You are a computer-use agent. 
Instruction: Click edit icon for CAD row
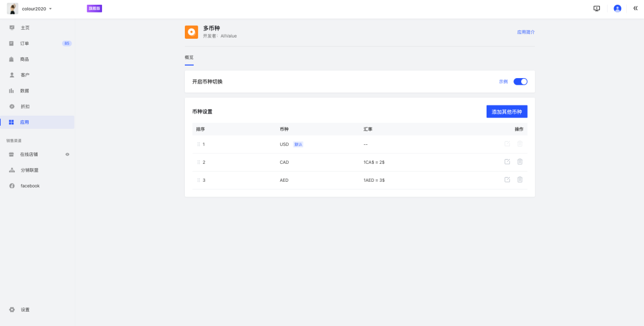tap(507, 162)
